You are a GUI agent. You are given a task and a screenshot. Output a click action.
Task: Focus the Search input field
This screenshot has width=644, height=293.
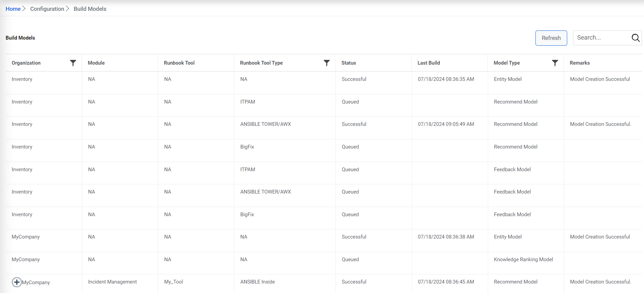(601, 38)
